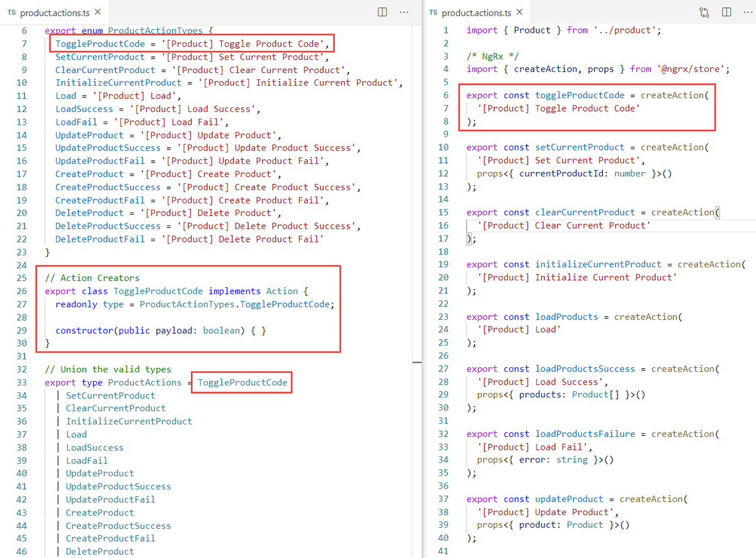The height and width of the screenshot is (558, 756).
Task: Click '../product' import path in right editor
Action: (x=625, y=30)
